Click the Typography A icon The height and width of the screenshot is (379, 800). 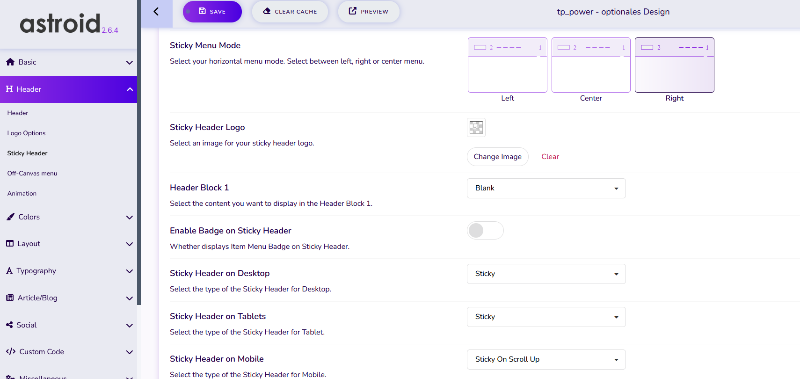pos(9,271)
